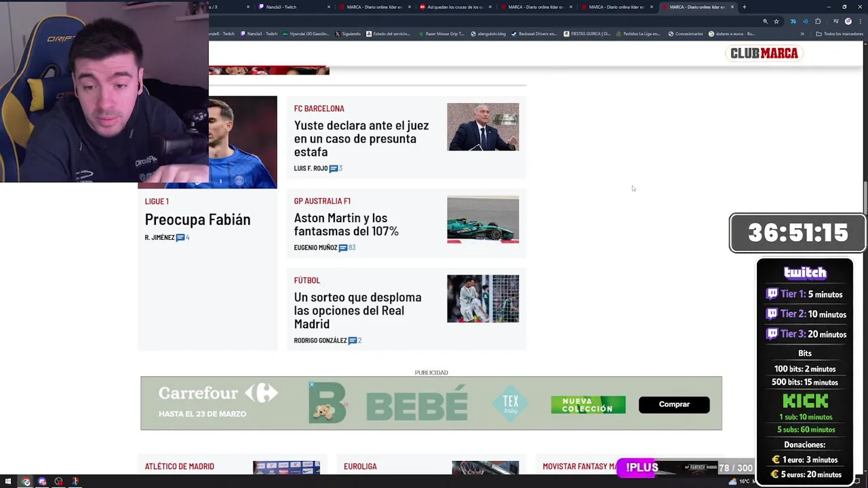The image size is (868, 488).
Task: Open the X Siguiendo bookmark
Action: coord(348,33)
